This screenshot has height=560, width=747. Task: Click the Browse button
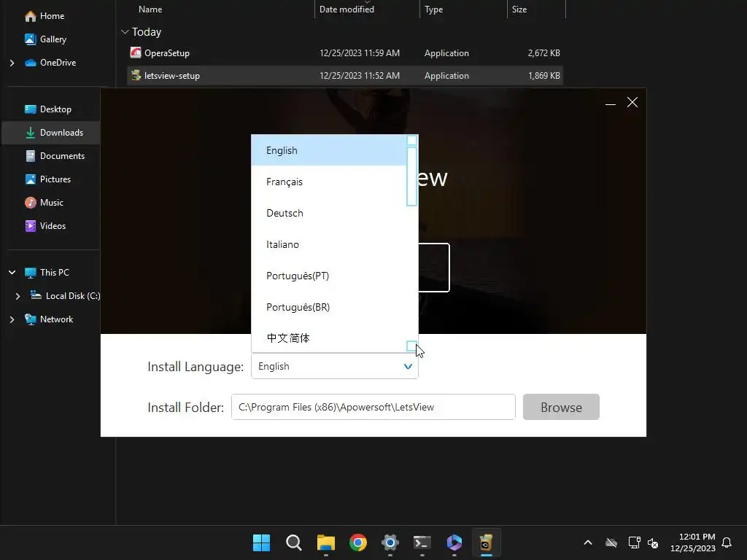click(561, 407)
